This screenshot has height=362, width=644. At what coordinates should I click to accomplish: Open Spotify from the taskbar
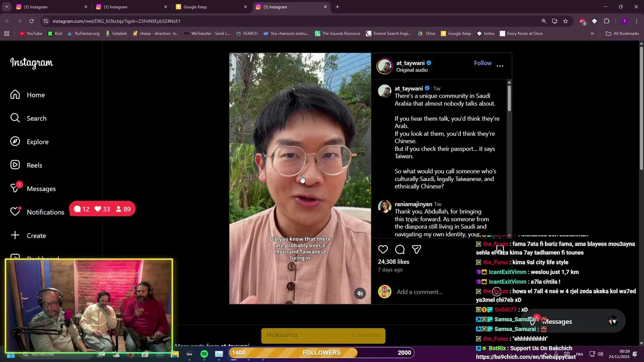[204, 354]
